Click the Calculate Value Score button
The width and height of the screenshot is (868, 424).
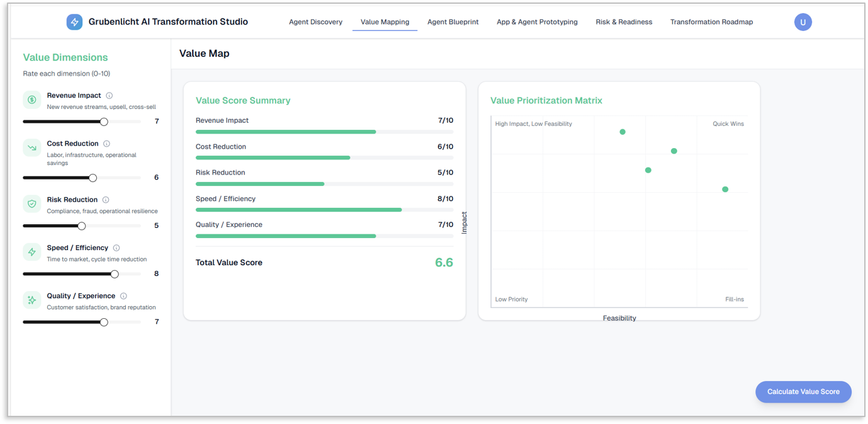pyautogui.click(x=803, y=392)
